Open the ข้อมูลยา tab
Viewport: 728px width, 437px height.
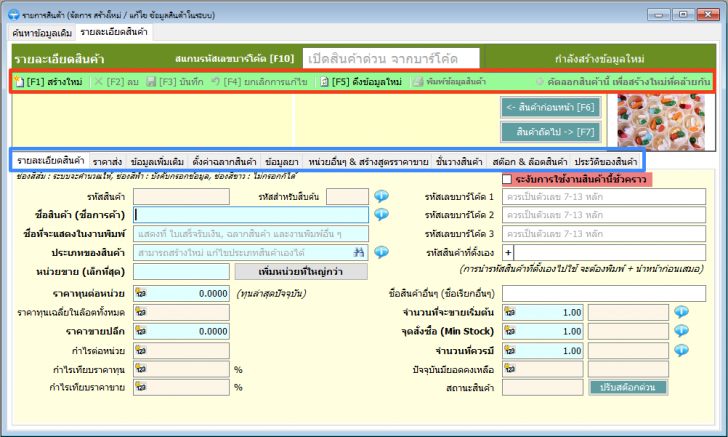(x=282, y=162)
